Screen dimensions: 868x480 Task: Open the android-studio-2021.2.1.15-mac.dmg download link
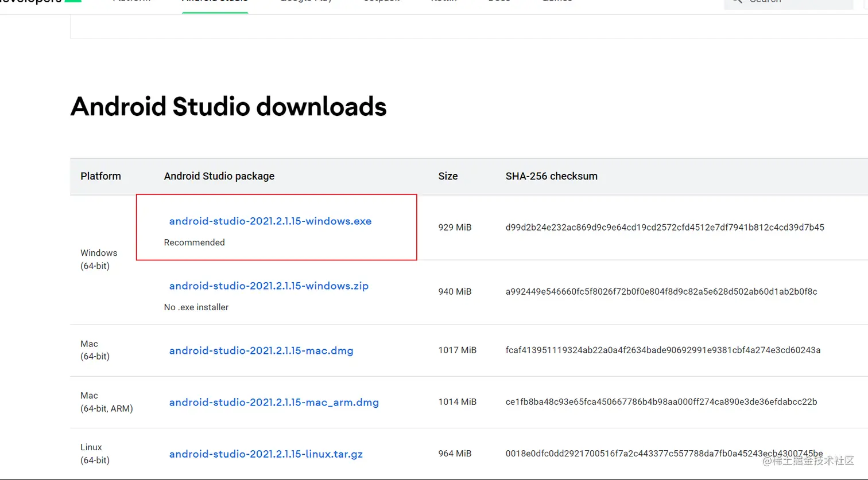(261, 350)
